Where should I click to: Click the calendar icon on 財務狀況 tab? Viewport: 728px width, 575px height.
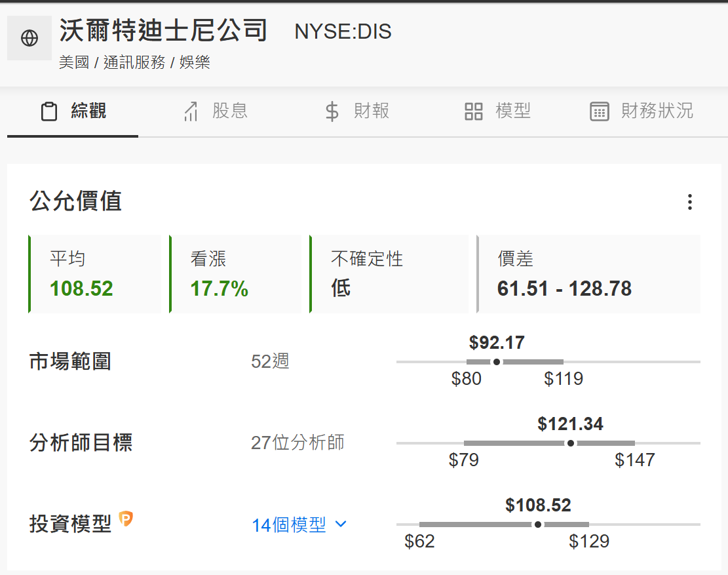(x=600, y=111)
